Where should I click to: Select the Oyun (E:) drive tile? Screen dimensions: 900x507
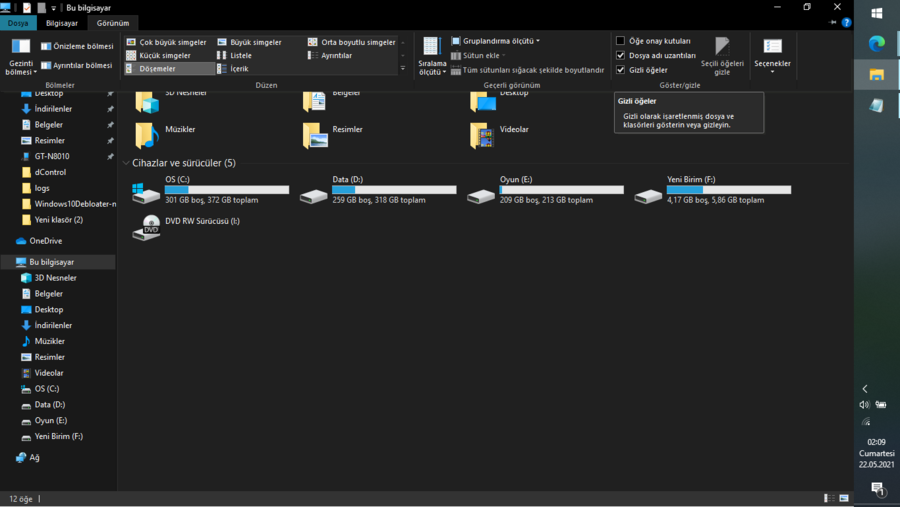coord(545,190)
